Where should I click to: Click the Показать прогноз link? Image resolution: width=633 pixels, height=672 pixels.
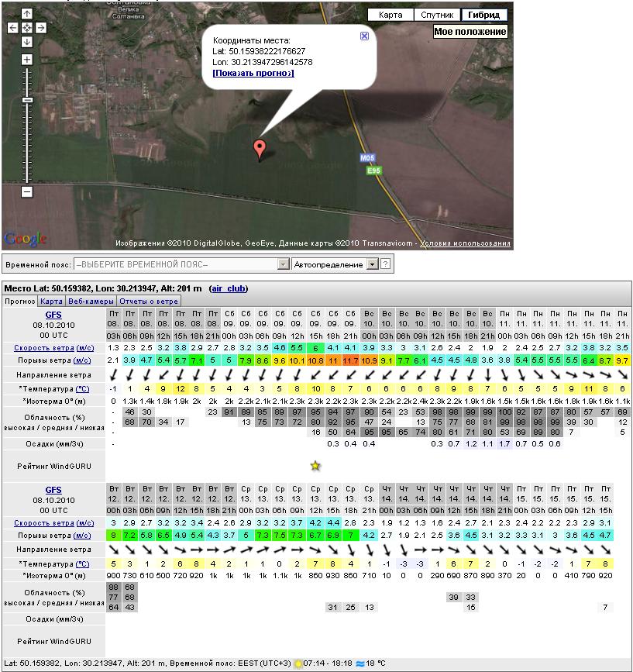(x=253, y=73)
